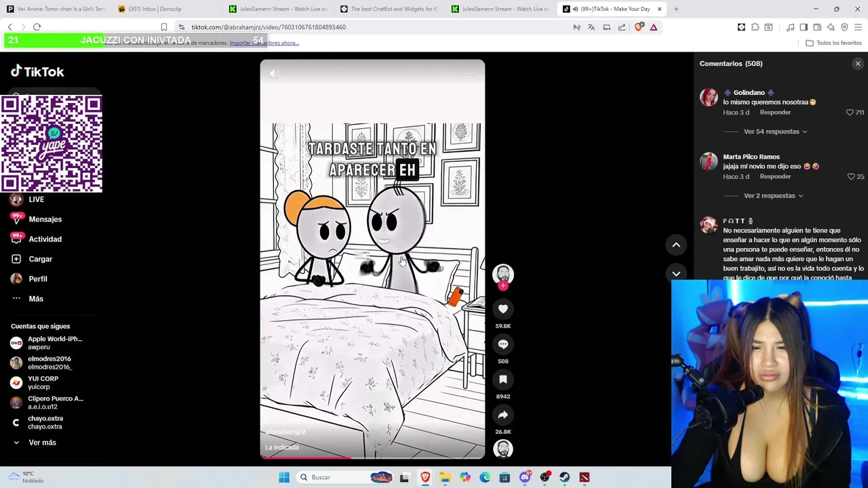868x488 pixels.
Task: Open Cargar upload page
Action: pos(40,259)
